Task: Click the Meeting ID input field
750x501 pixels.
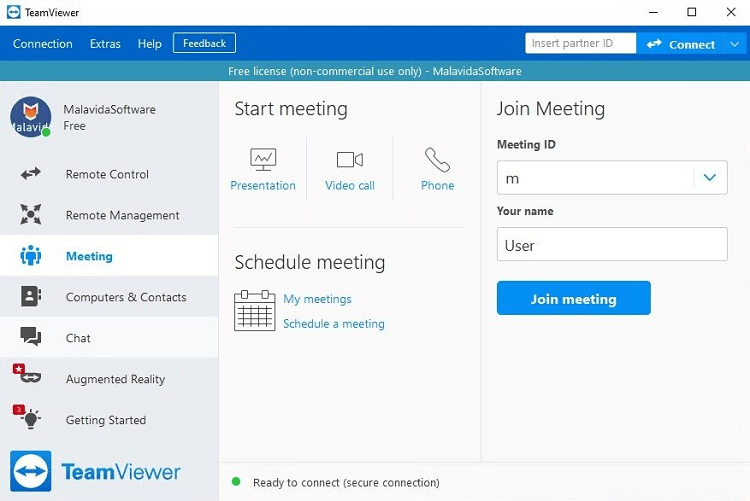Action: 612,178
